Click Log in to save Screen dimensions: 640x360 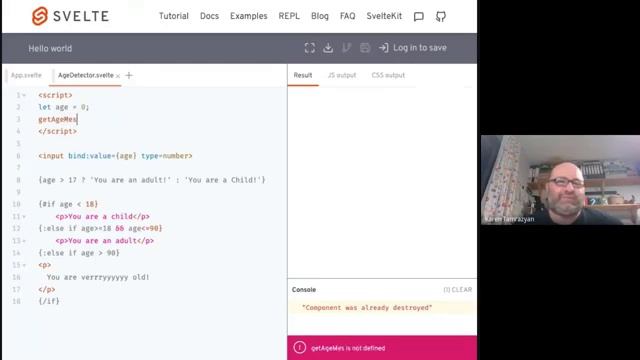[420, 48]
